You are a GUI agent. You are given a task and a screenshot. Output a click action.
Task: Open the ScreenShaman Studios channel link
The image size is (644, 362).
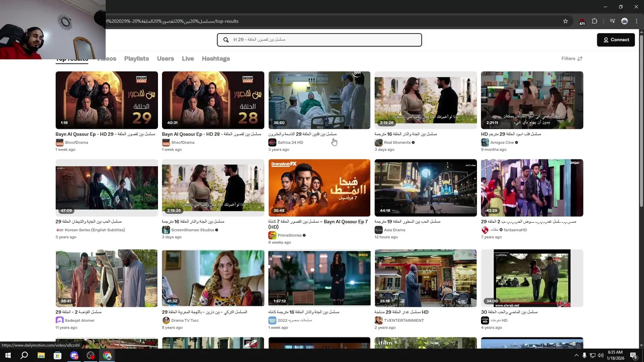(193, 230)
